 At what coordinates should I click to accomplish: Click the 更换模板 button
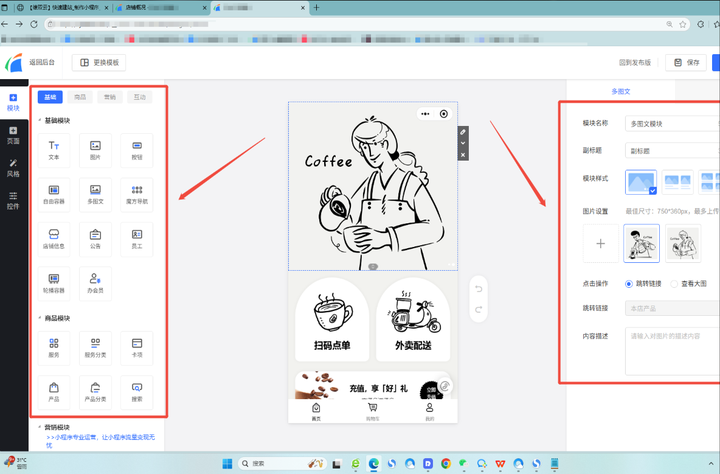(x=99, y=62)
